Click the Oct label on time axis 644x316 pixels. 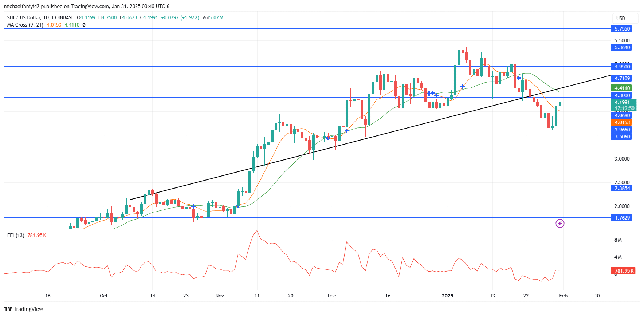coord(104,296)
